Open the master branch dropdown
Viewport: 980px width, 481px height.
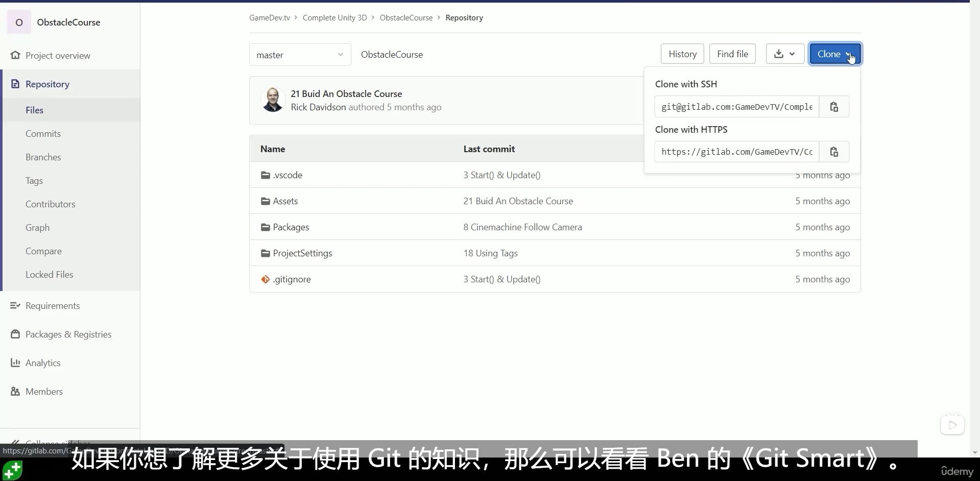point(300,55)
